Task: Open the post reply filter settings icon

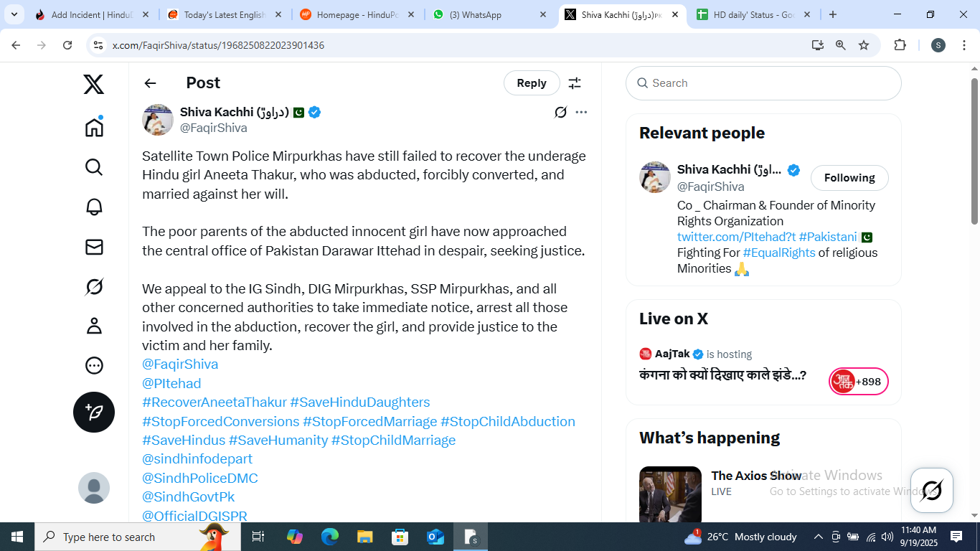Action: tap(575, 83)
